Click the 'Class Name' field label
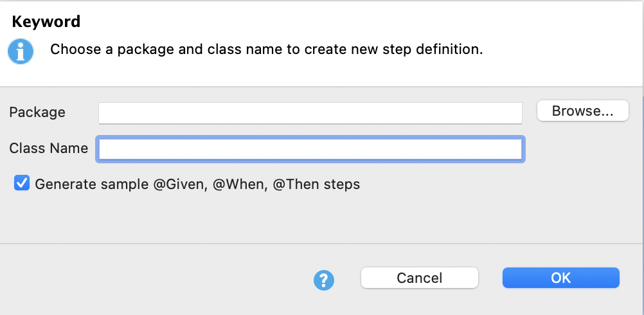Viewport: 644px width, 315px height. (49, 148)
